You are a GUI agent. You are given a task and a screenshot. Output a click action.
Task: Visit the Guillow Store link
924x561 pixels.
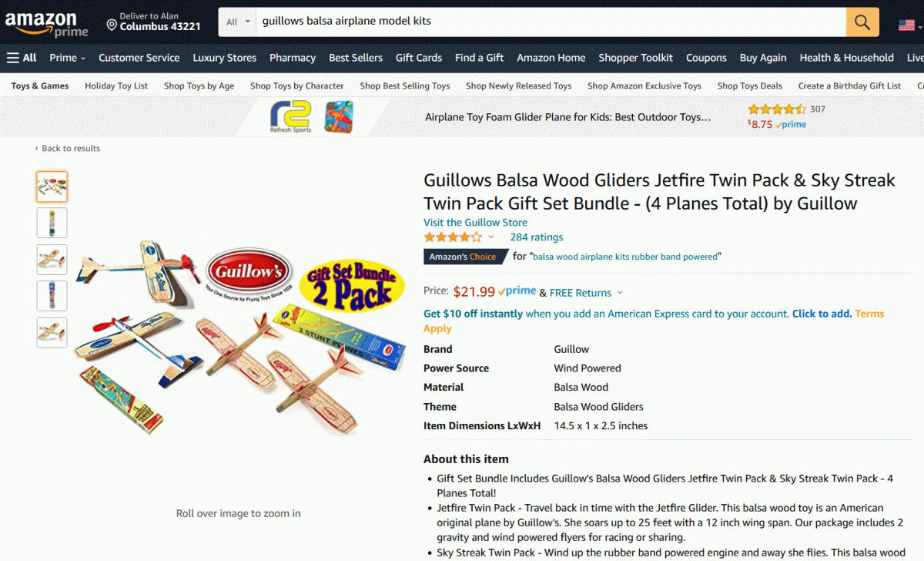pos(475,223)
